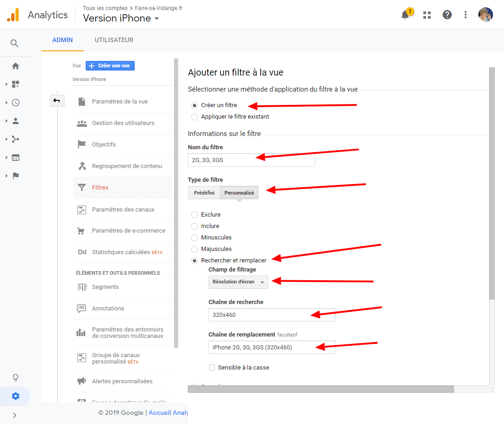The image size is (504, 424).
Task: Open Acquisition arrows icon in sidebar
Action: [x=16, y=139]
